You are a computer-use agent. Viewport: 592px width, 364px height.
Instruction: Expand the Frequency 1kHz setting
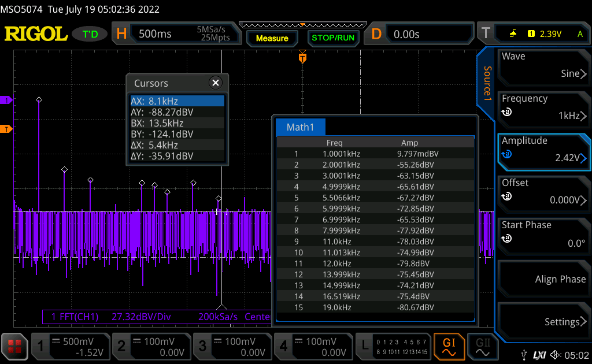tap(543, 109)
